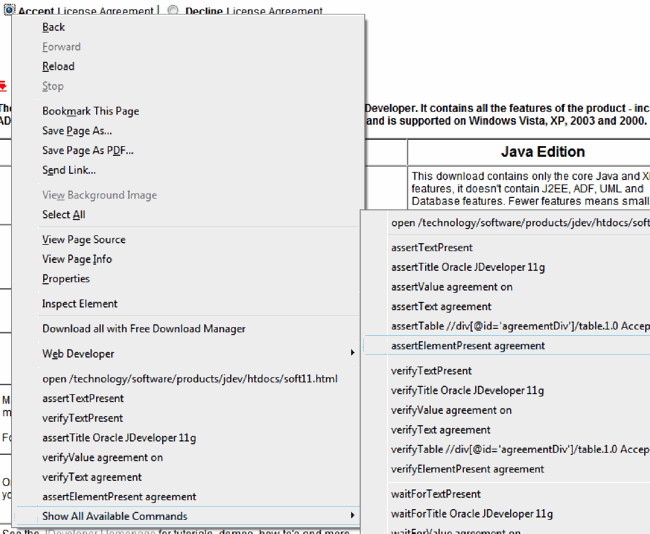Choose Save Page As PDF
Image resolution: width=650 pixels, height=534 pixels.
coord(87,151)
